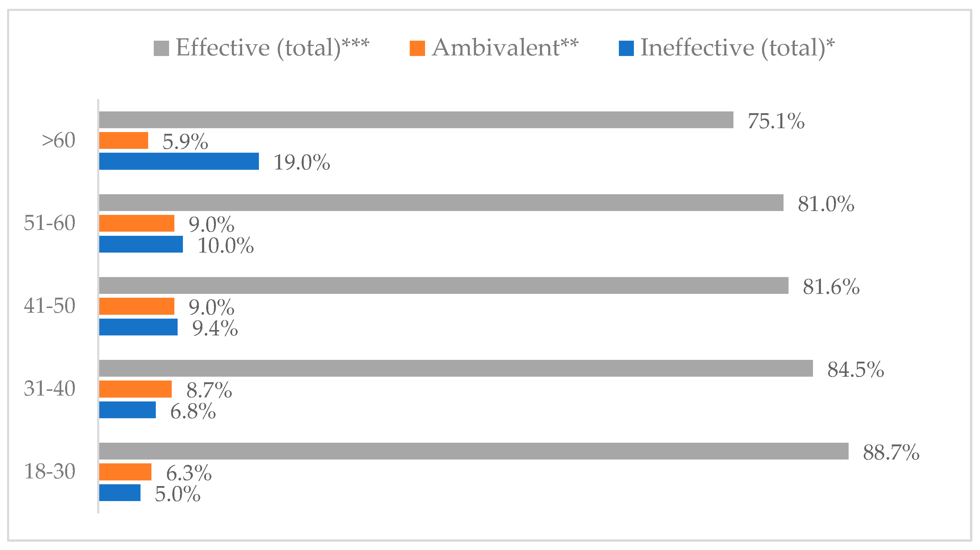
Task: Click the blue 19.0% bar for >60
Action: 179,162
